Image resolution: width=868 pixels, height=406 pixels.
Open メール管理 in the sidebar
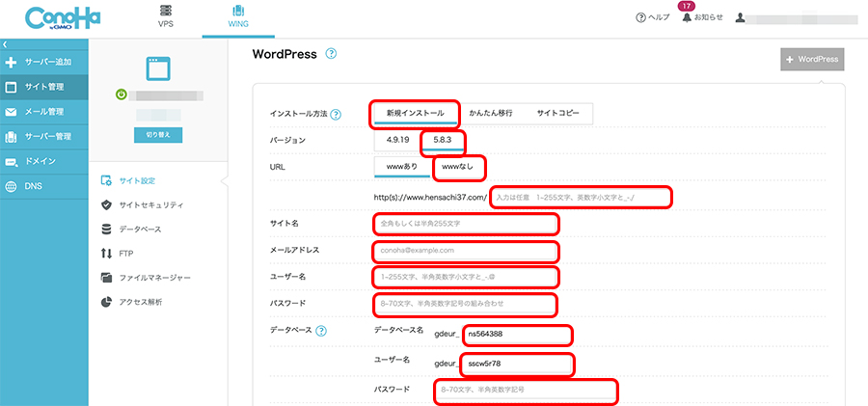click(x=43, y=112)
